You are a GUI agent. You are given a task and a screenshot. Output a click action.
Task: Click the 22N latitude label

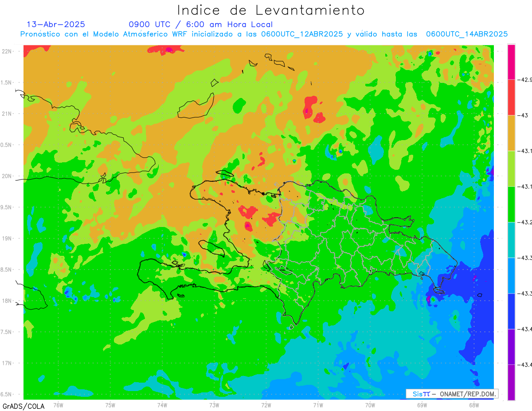click(x=7, y=51)
